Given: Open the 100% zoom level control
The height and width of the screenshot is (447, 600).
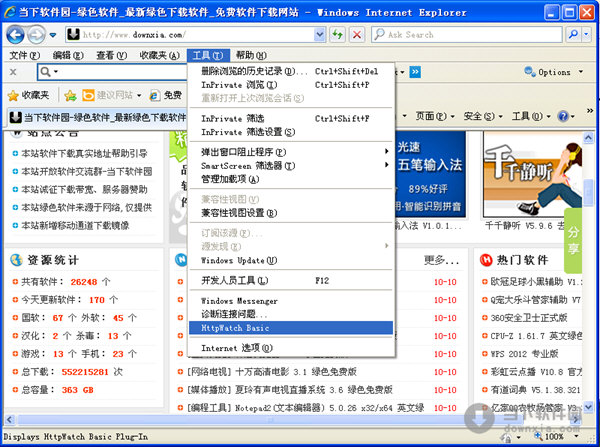Looking at the screenshot, I should point(558,436).
